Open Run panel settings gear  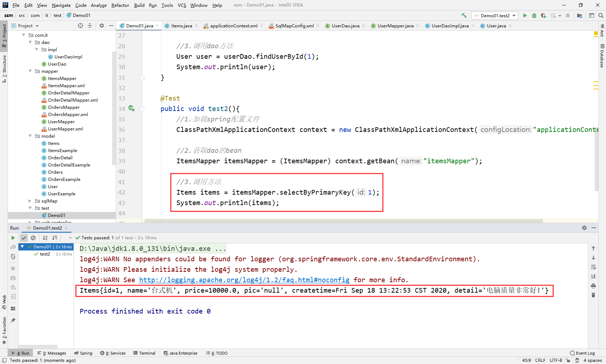(584, 228)
